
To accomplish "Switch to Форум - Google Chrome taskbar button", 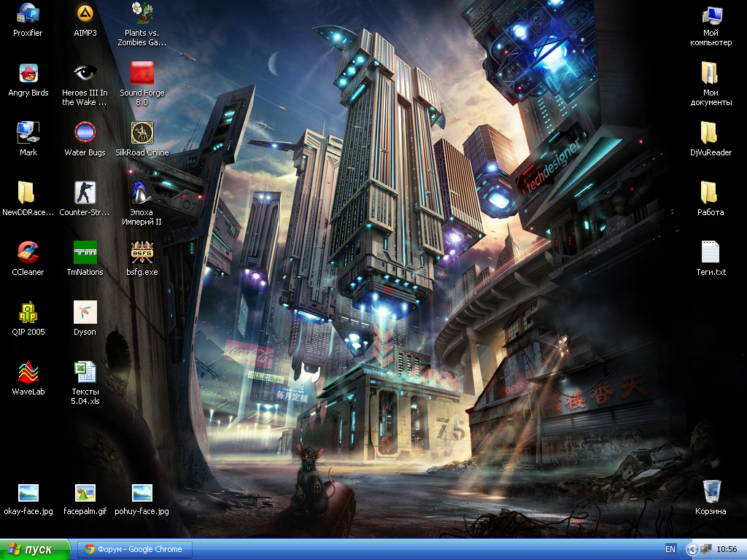I will pyautogui.click(x=135, y=550).
